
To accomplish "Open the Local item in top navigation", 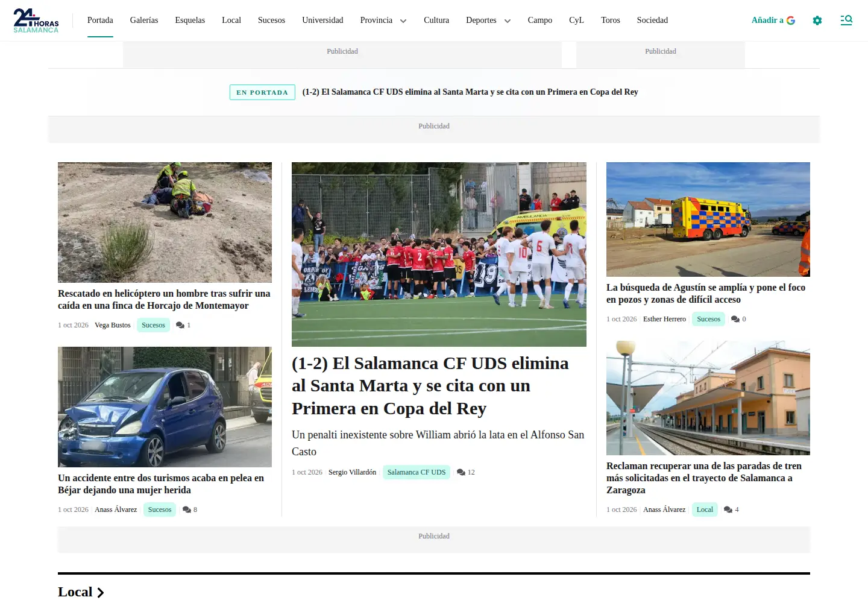I will coord(231,21).
